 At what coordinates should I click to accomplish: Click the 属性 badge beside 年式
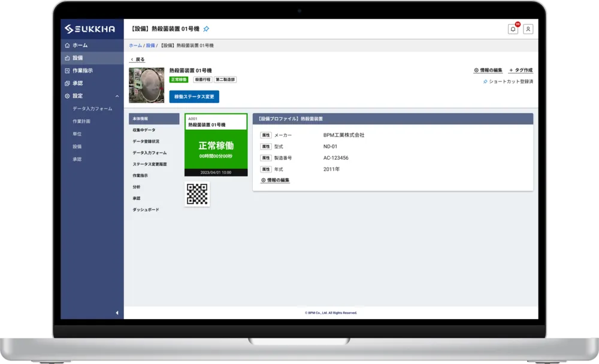[x=266, y=169]
